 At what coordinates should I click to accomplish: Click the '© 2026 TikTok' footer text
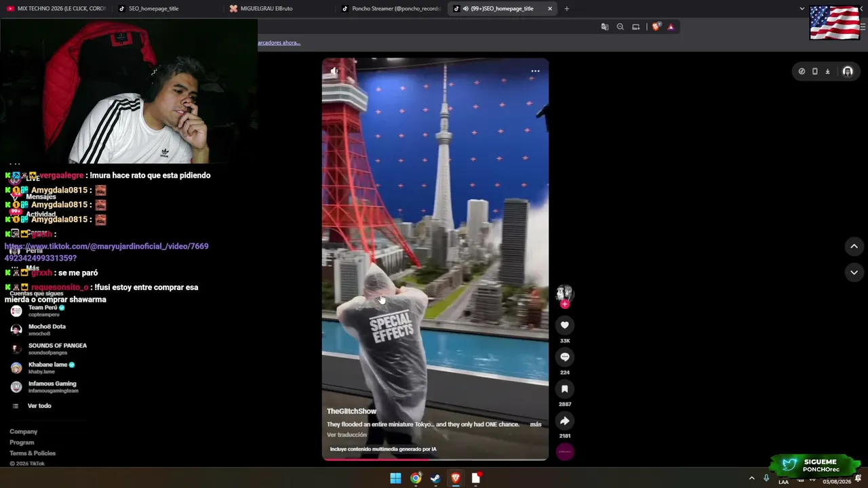point(27,464)
